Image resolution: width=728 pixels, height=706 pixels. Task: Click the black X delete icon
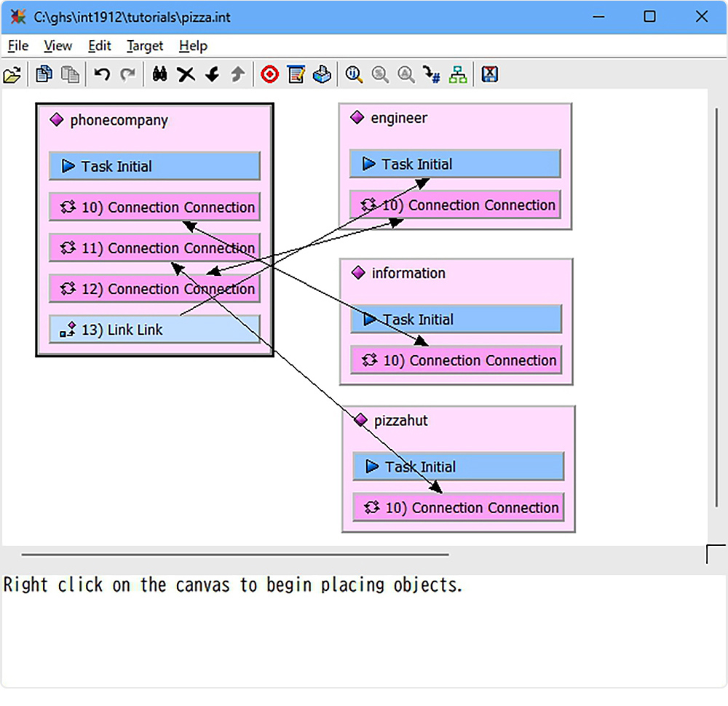click(x=186, y=74)
